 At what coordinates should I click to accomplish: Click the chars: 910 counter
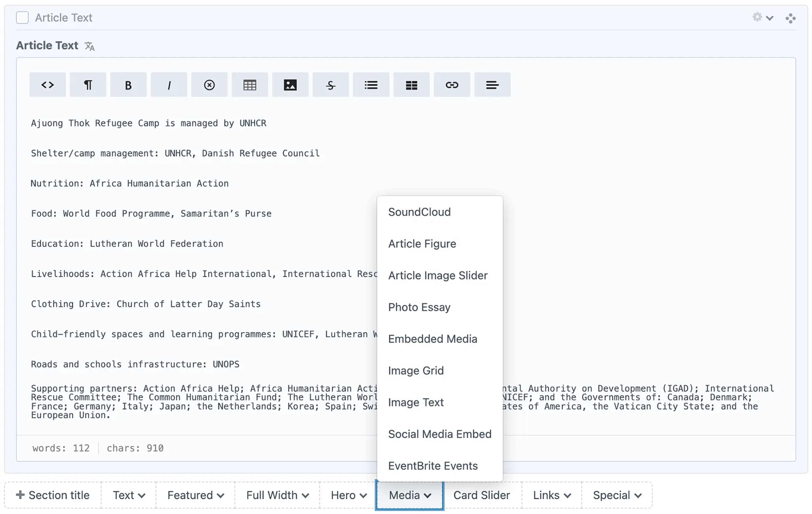click(x=135, y=448)
